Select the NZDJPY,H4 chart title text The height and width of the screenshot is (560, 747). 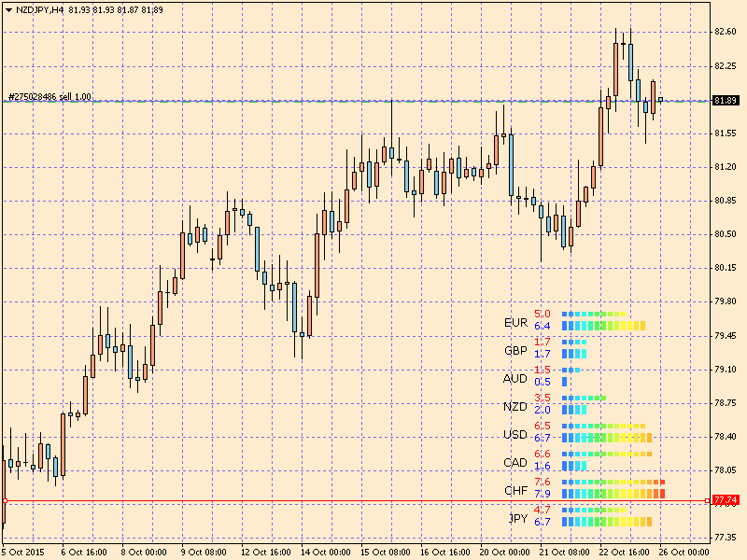(x=39, y=9)
